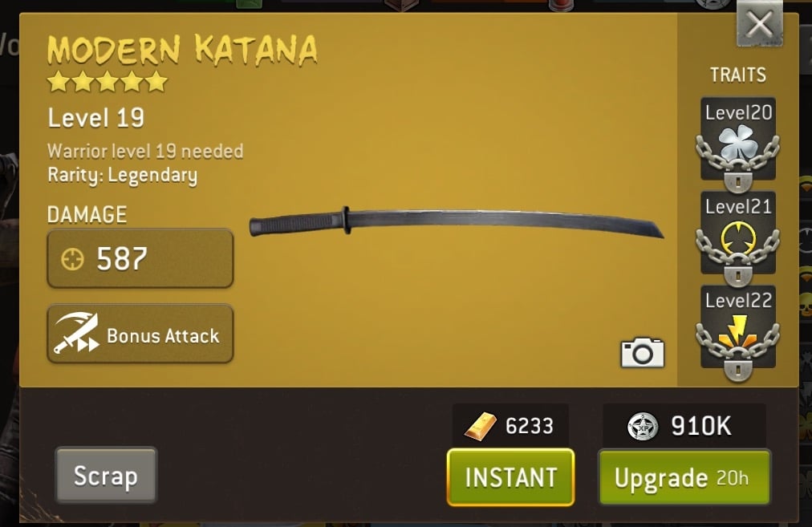Open the Bonus Attack description
Image resolution: width=812 pixels, height=527 pixels.
click(140, 334)
